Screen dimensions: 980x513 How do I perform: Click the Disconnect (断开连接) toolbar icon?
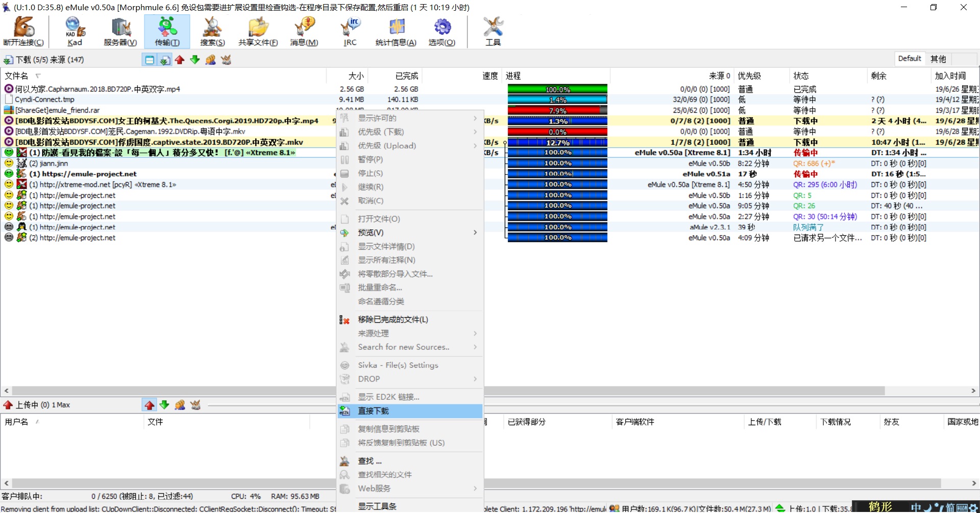coord(23,32)
